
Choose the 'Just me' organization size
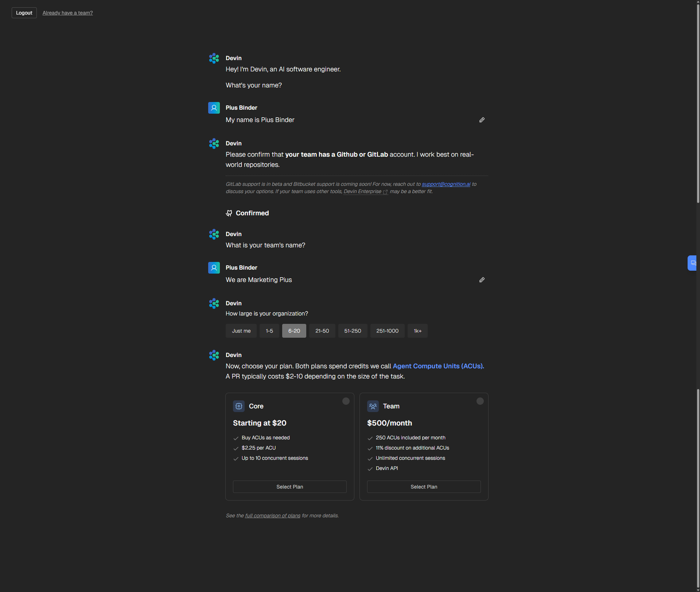tap(241, 331)
